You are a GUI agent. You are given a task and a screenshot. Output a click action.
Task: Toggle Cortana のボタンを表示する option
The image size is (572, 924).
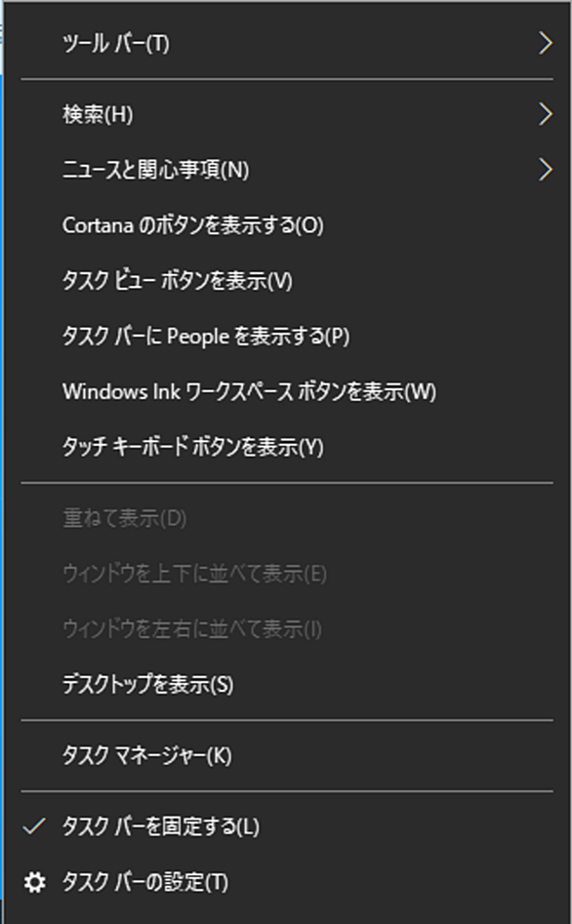(287, 225)
